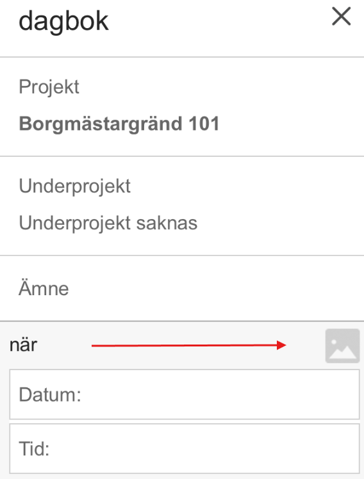Click the Underprojekt field label
Image resolution: width=364 pixels, height=479 pixels.
75,186
